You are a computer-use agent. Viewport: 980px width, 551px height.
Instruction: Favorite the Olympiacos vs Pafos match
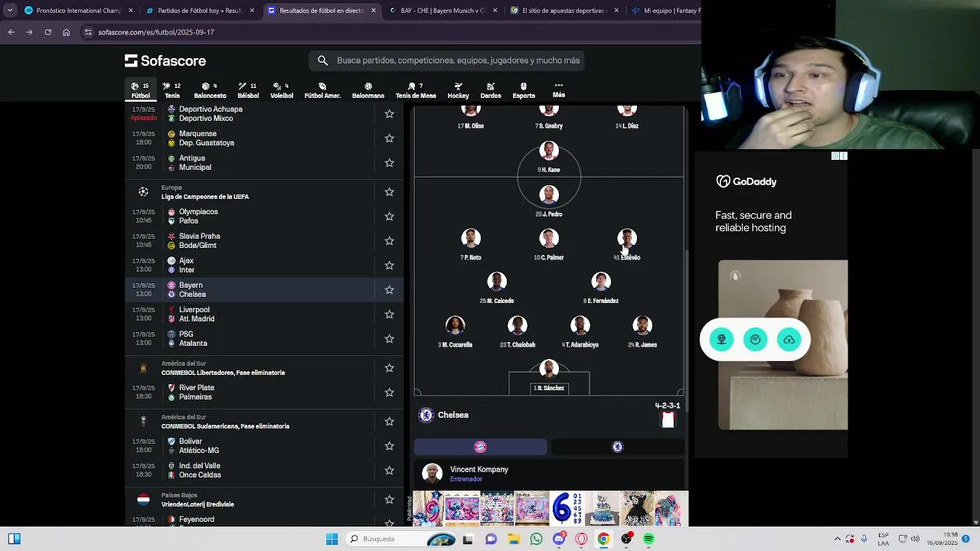pyautogui.click(x=389, y=217)
